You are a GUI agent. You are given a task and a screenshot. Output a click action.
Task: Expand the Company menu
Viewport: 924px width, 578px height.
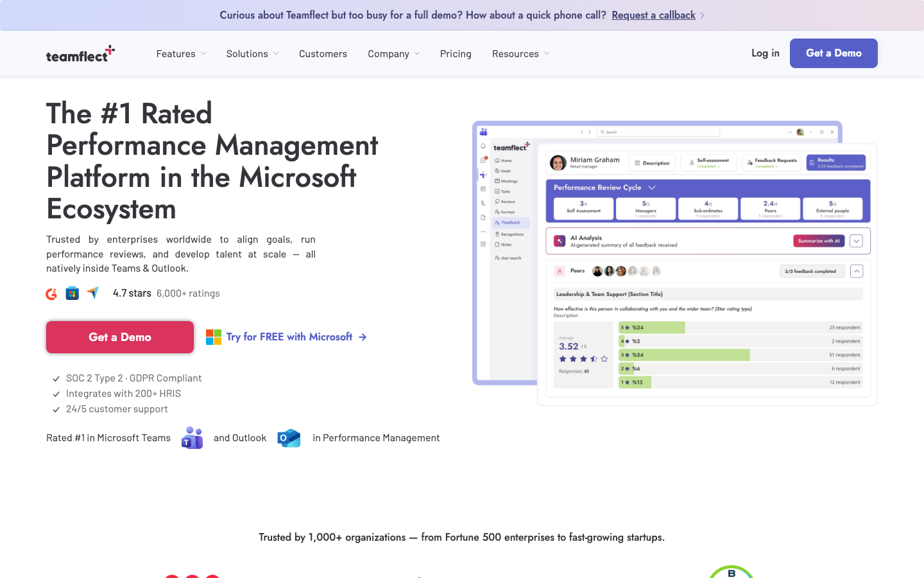(393, 54)
